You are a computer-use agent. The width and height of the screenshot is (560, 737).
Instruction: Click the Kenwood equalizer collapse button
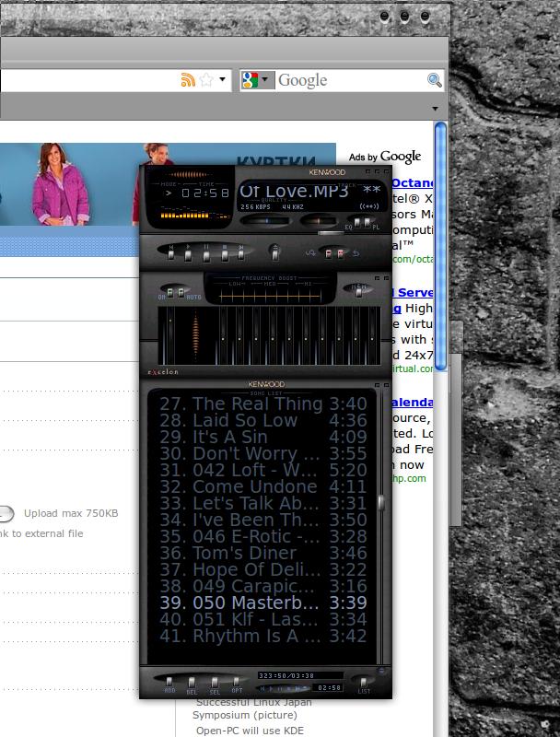(377, 279)
